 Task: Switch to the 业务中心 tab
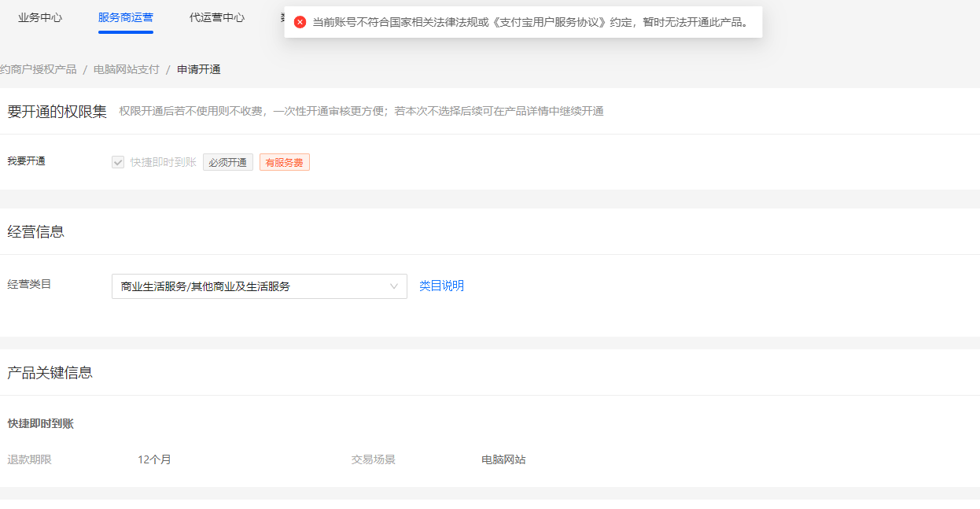pos(40,17)
